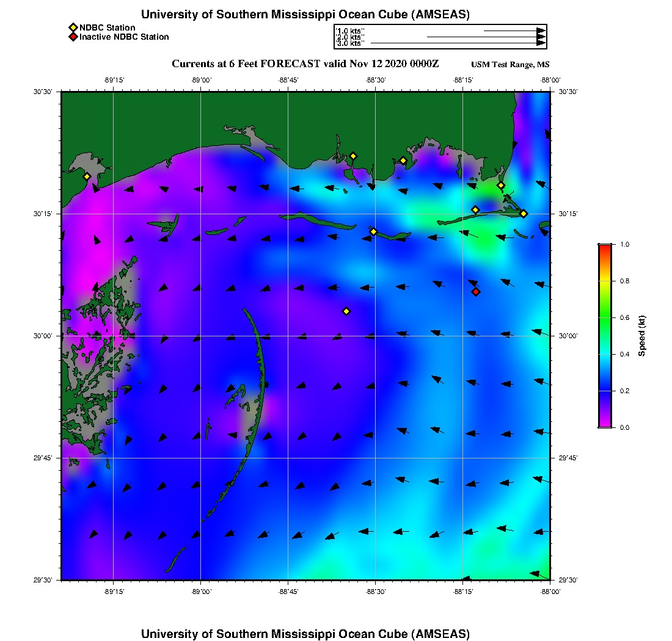672x641 pixels.
Task: Choose the southernmost yellow NDBC station marker
Action: (346, 311)
